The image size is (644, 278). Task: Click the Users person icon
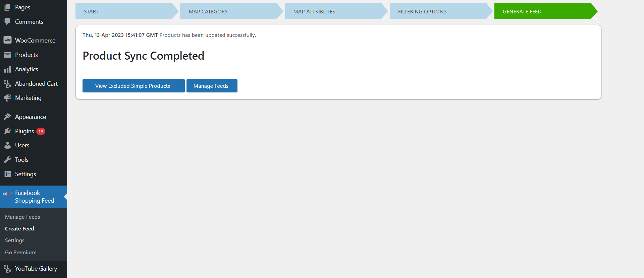point(7,145)
